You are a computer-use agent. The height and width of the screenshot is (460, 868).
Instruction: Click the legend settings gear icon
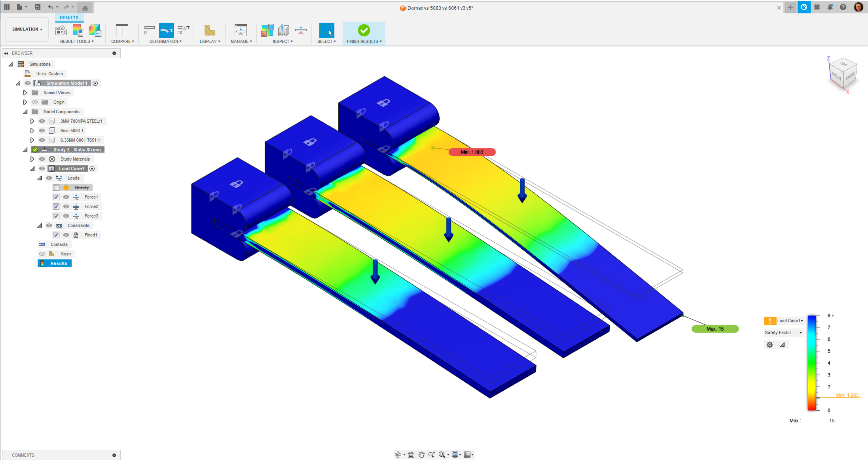(x=770, y=345)
